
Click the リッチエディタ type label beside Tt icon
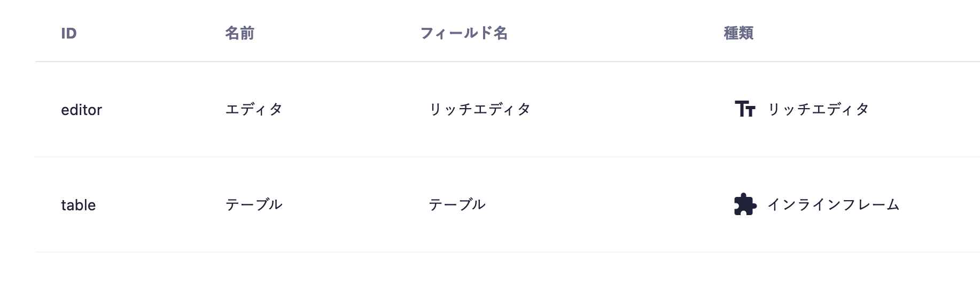tap(818, 109)
